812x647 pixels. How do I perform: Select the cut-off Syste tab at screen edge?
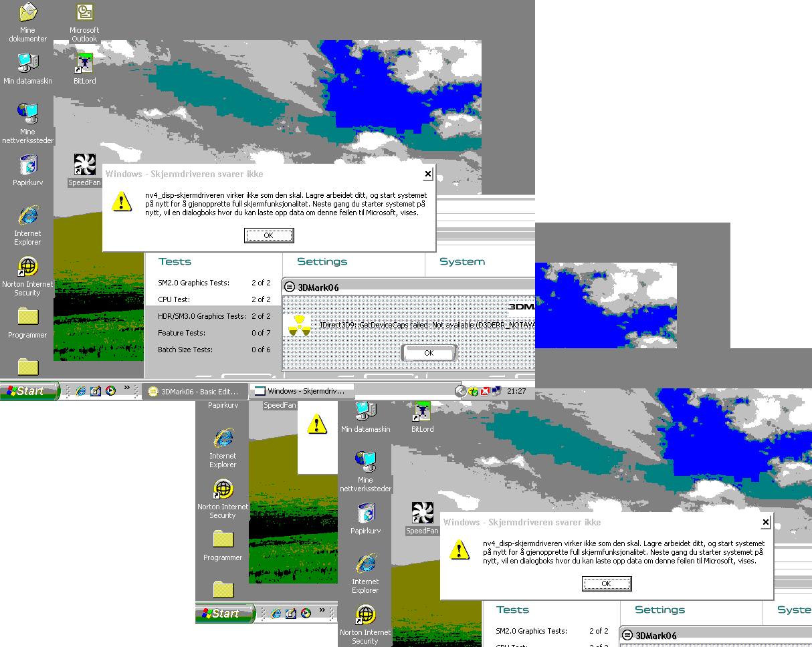[794, 610]
